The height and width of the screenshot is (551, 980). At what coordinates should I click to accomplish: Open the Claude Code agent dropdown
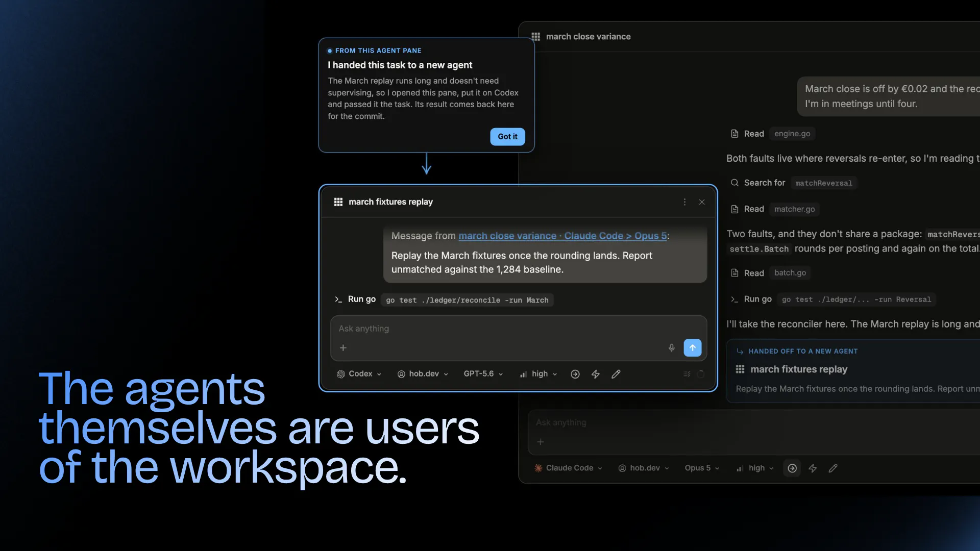(x=568, y=468)
